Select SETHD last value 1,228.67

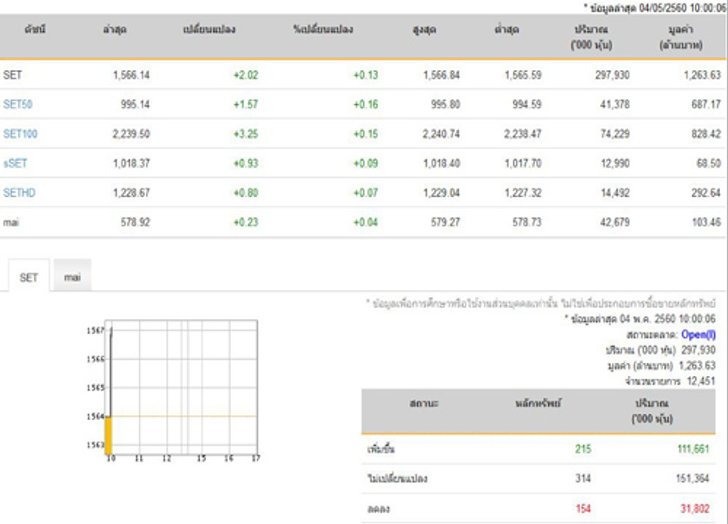pyautogui.click(x=131, y=193)
